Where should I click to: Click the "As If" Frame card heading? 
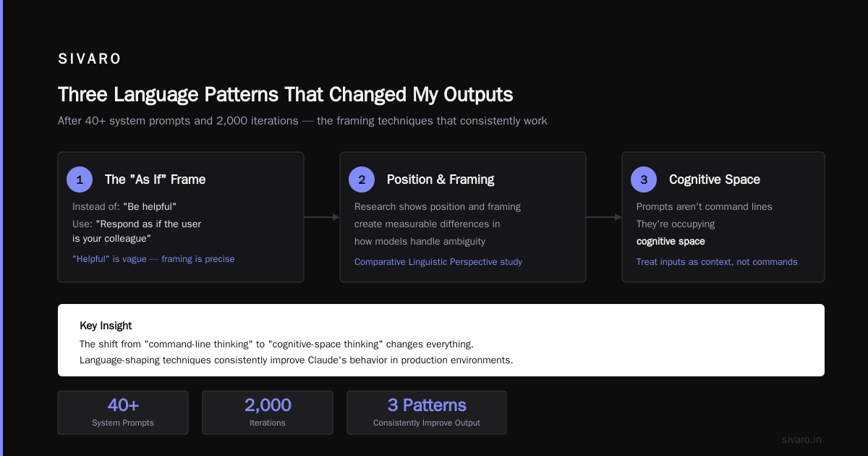point(156,180)
